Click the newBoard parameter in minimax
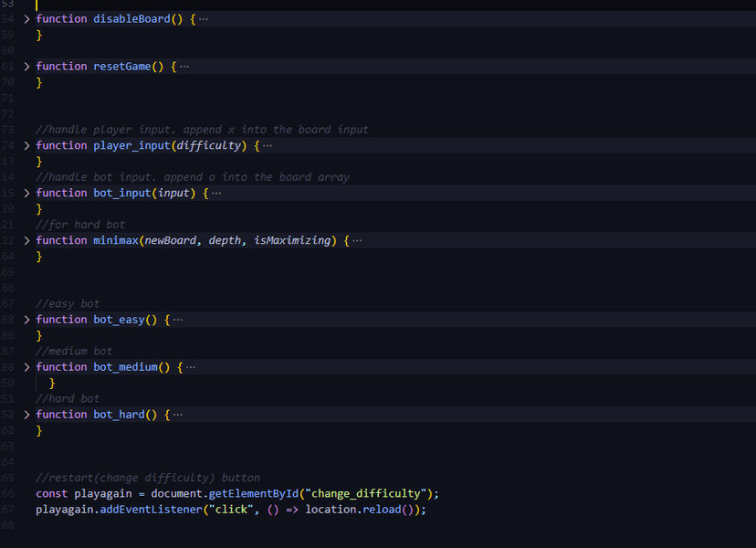 [171, 240]
